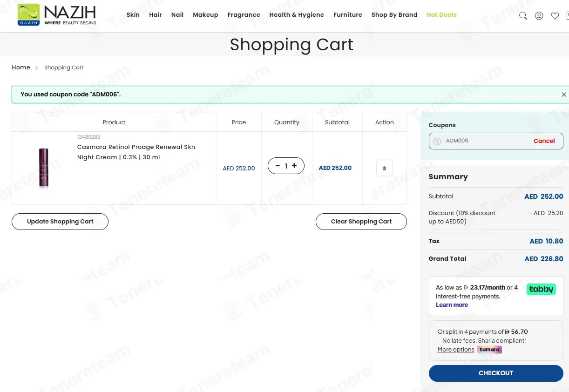Screen dimensions: 569x392
Task: Open the search magnifier icon
Action: click(523, 16)
